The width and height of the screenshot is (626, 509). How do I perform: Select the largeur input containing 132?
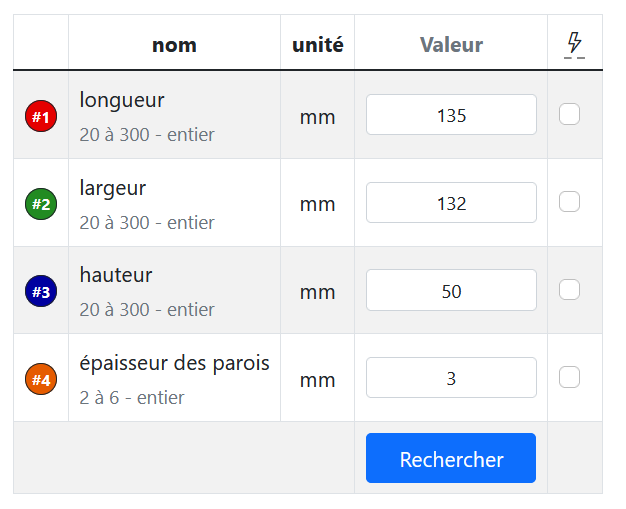click(x=451, y=203)
